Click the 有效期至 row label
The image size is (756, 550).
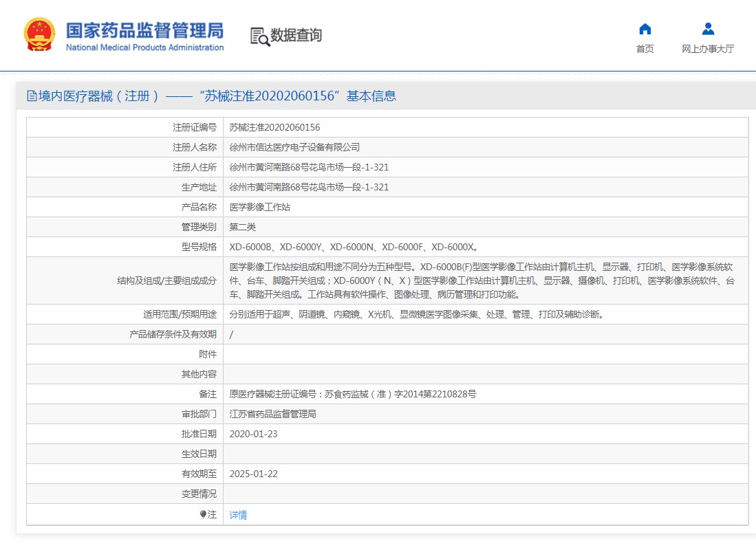click(x=199, y=474)
